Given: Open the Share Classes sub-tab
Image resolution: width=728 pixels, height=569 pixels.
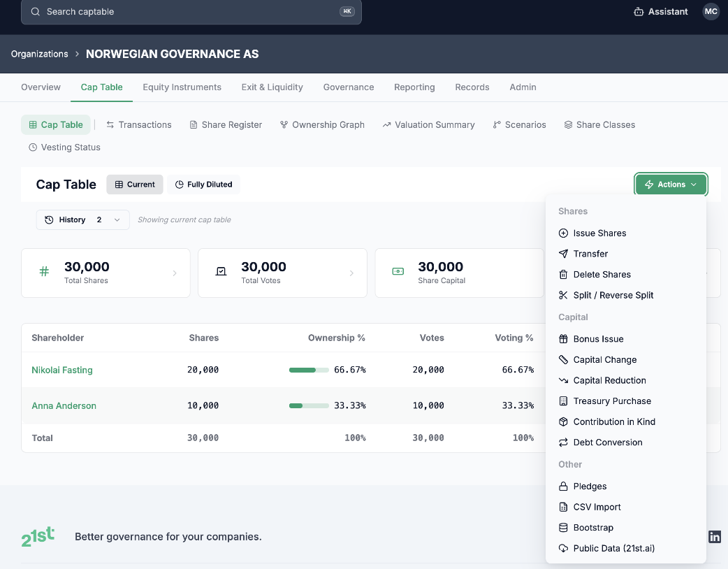Looking at the screenshot, I should click(599, 125).
